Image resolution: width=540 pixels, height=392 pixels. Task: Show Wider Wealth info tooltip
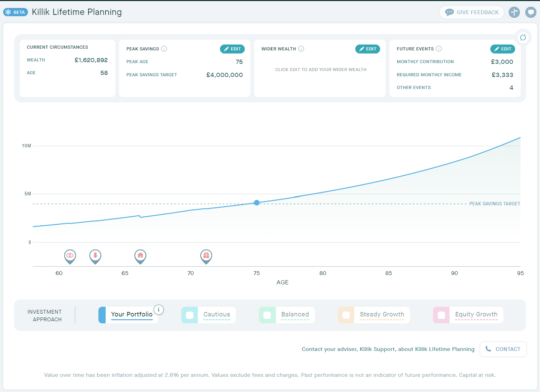click(x=301, y=49)
